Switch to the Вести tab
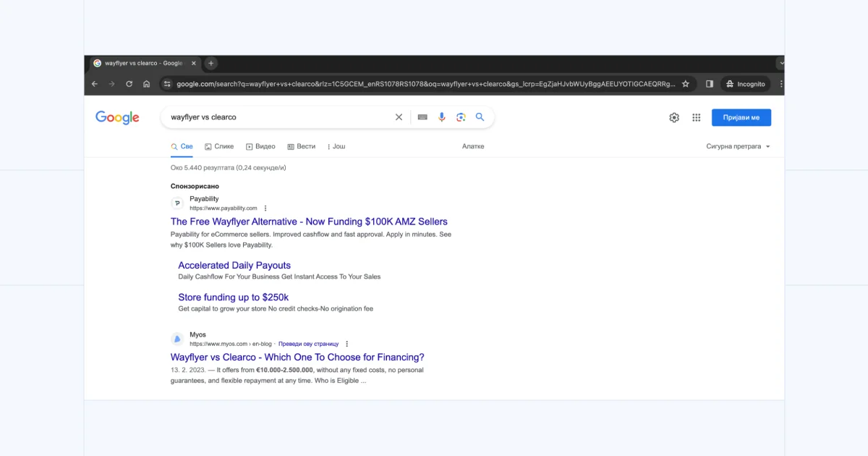The image size is (868, 456). coord(302,146)
